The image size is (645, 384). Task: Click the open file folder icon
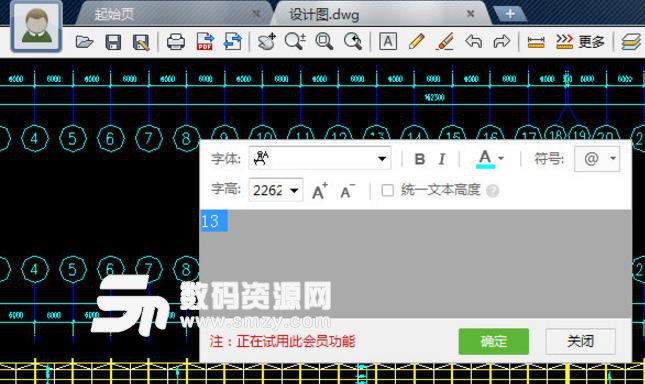[x=84, y=42]
